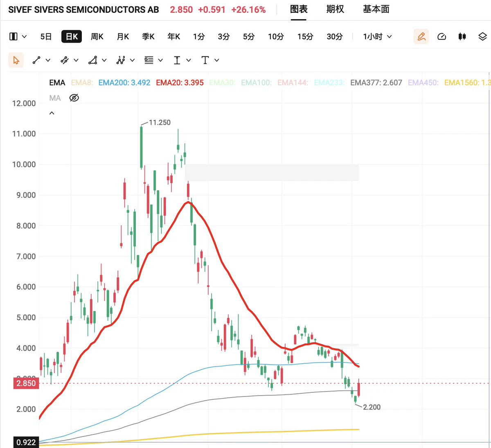This screenshot has height=448, width=491.
Task: Select the wave pattern drawing tool
Action: (120, 60)
